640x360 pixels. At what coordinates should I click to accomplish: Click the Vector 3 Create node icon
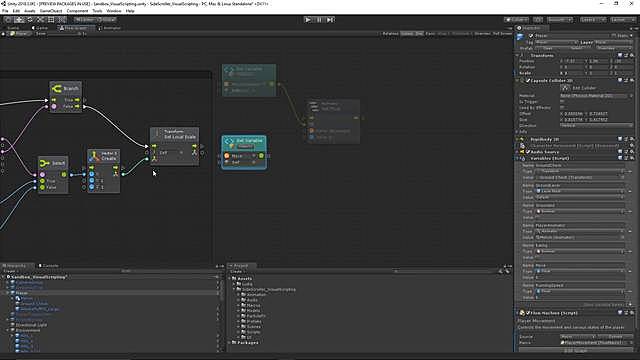95,156
